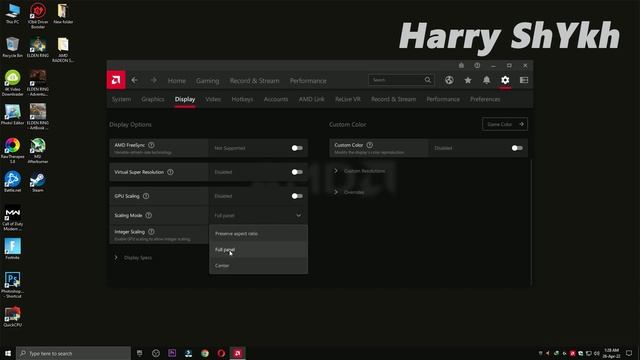Click the search magnifier icon

point(428,80)
